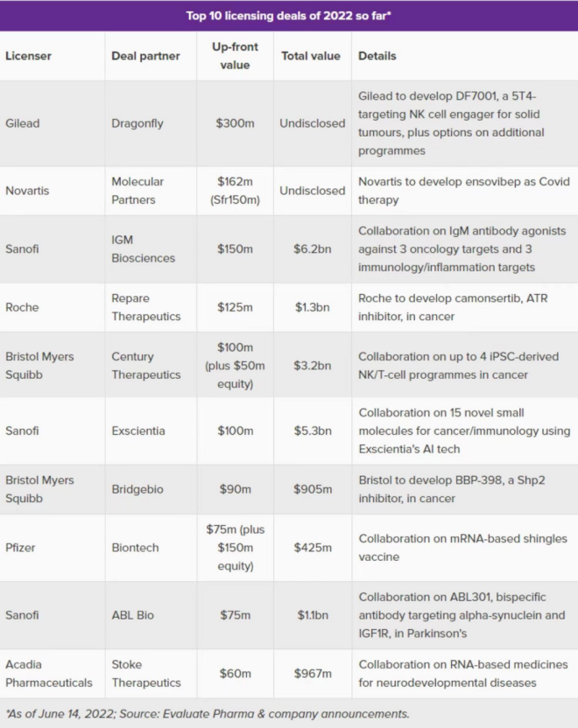Click the Licenser column header
The height and width of the screenshot is (728, 578).
pos(29,56)
